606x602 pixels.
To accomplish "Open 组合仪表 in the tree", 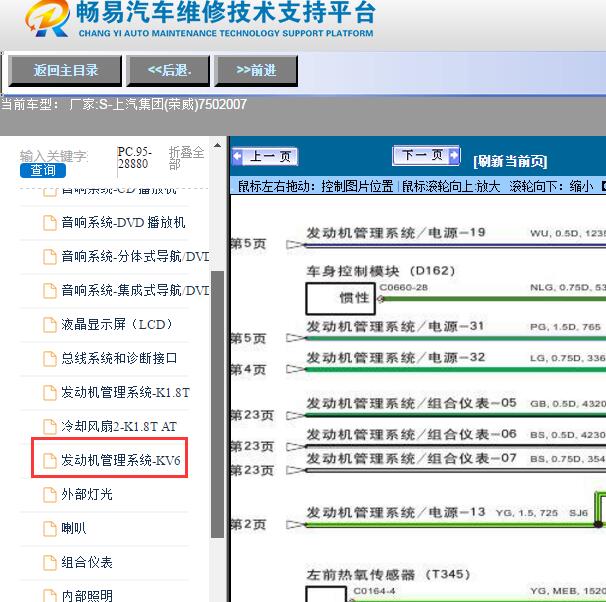I will 87,562.
